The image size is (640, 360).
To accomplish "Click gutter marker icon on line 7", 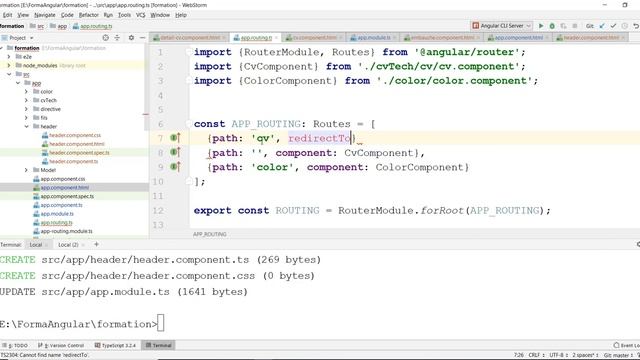I will coord(175,138).
